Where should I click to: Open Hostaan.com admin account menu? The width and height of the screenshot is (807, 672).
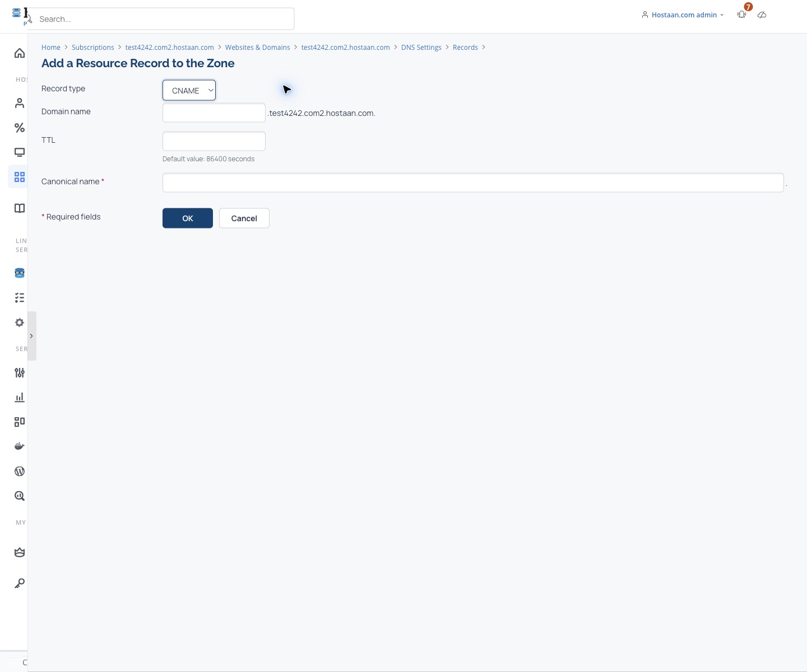pos(683,15)
